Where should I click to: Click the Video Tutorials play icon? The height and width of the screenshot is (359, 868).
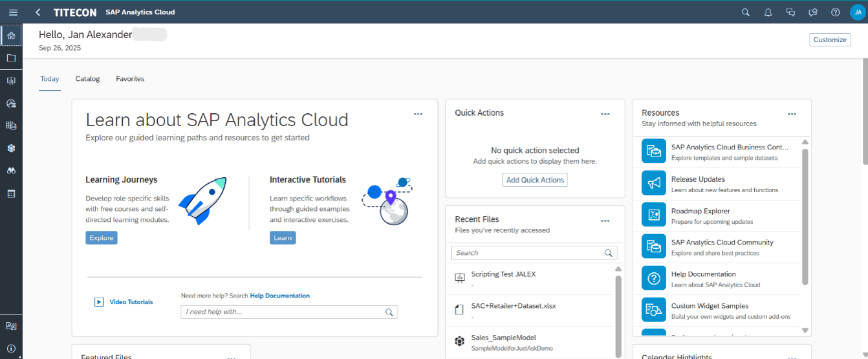point(99,301)
